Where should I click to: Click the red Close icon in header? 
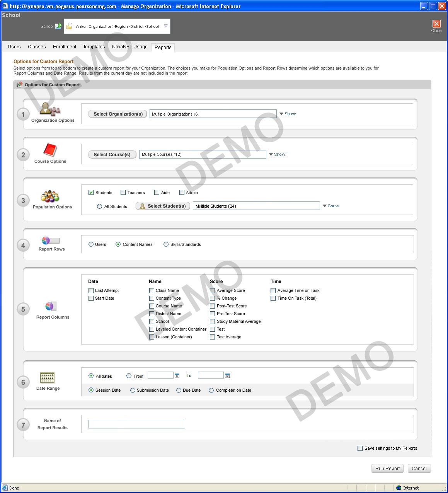click(436, 24)
